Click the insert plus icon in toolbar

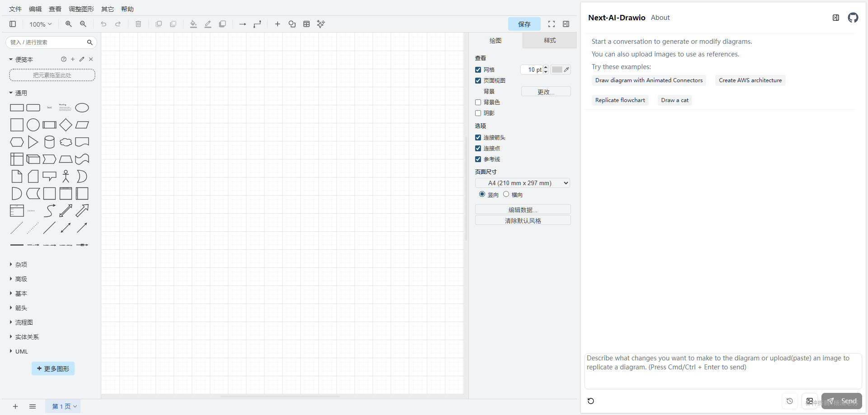tap(278, 24)
